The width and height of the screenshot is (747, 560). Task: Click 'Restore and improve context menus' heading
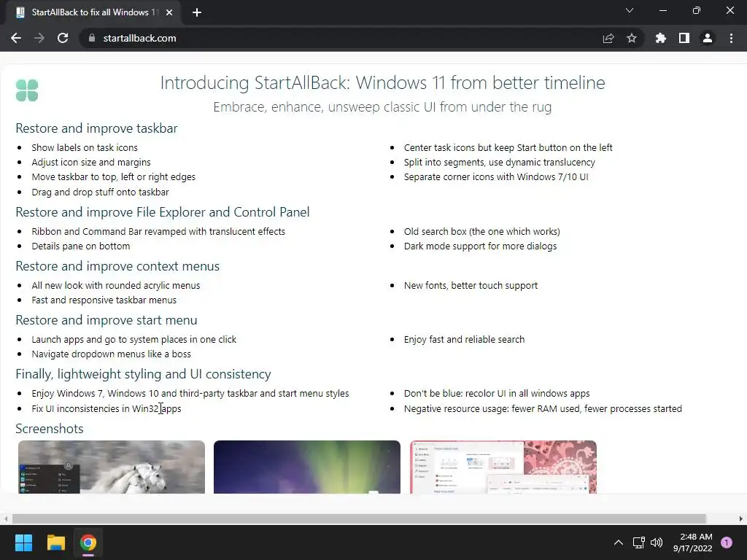(117, 266)
